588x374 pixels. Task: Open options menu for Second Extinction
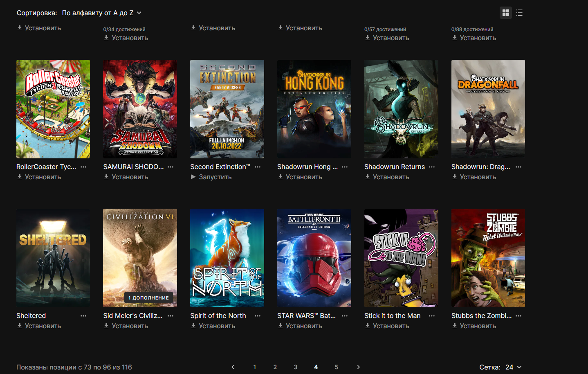tap(258, 167)
